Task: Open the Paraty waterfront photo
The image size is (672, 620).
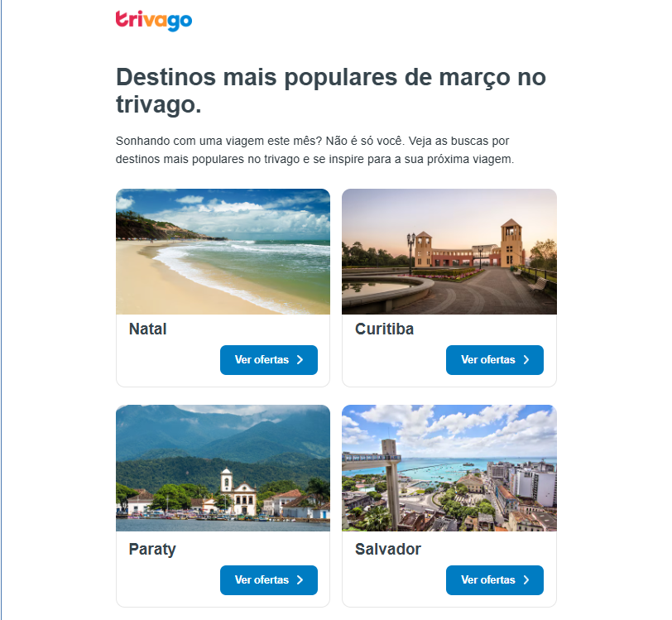Action: click(x=223, y=468)
